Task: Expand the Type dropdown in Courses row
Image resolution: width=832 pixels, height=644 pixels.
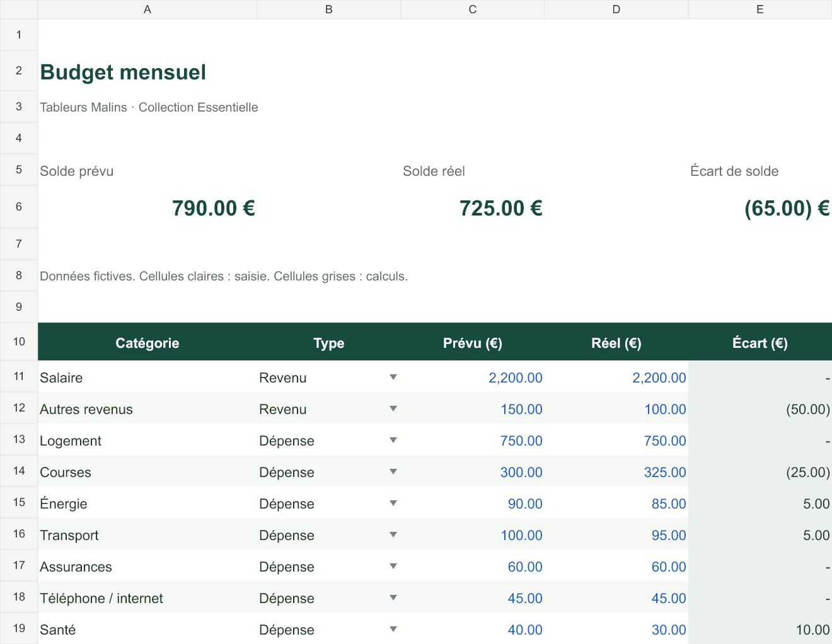Action: tap(393, 472)
